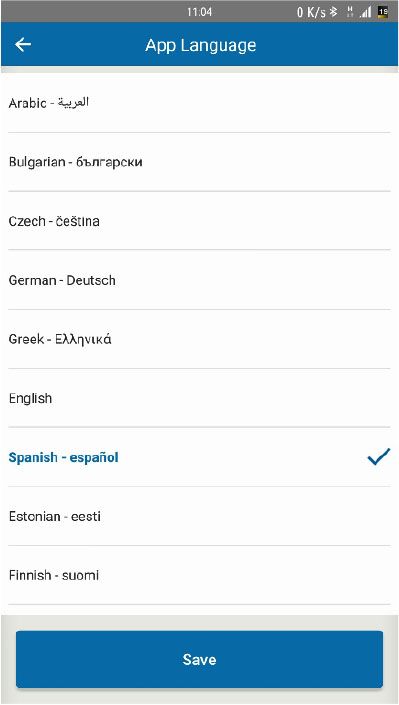Tap the App Language header title

[x=201, y=45]
